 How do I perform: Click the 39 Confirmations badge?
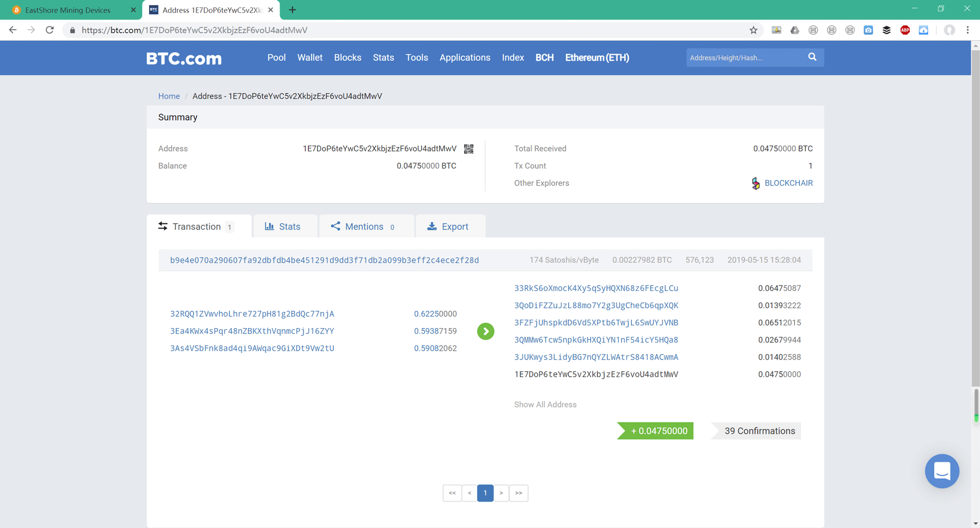coord(756,431)
